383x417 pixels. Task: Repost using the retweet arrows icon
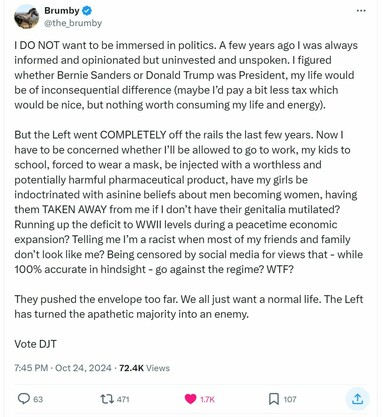pyautogui.click(x=107, y=399)
